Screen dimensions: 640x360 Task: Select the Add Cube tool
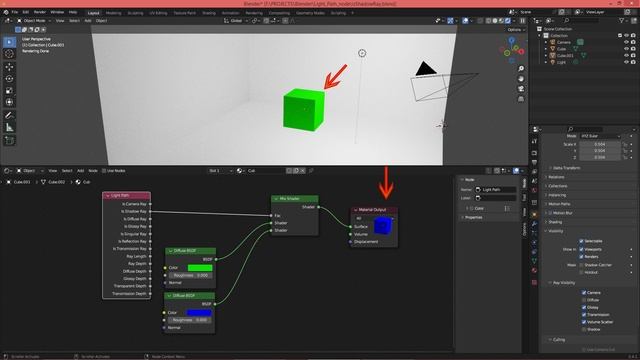[9, 141]
